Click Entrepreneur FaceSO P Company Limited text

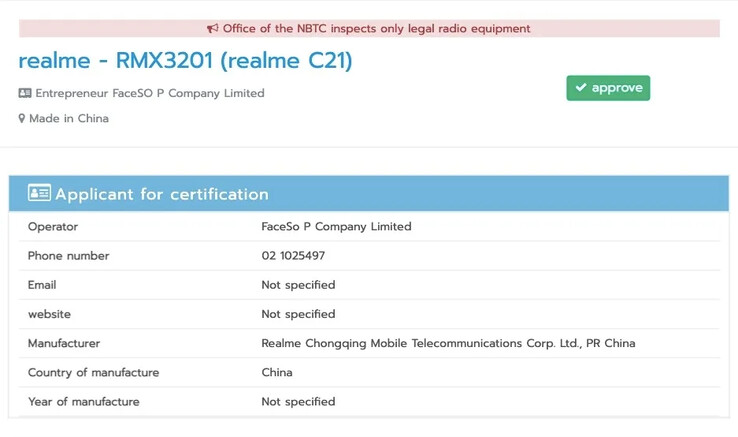[x=150, y=93]
